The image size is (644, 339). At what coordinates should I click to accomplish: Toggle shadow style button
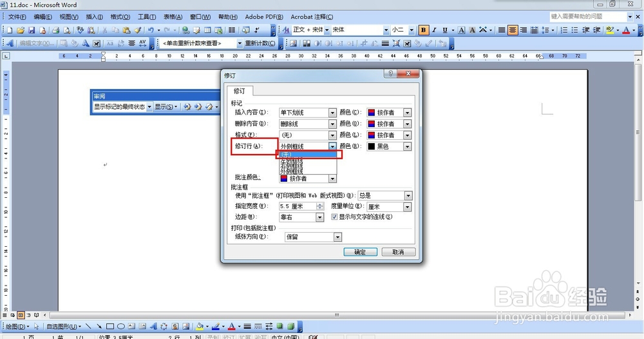coord(279,326)
